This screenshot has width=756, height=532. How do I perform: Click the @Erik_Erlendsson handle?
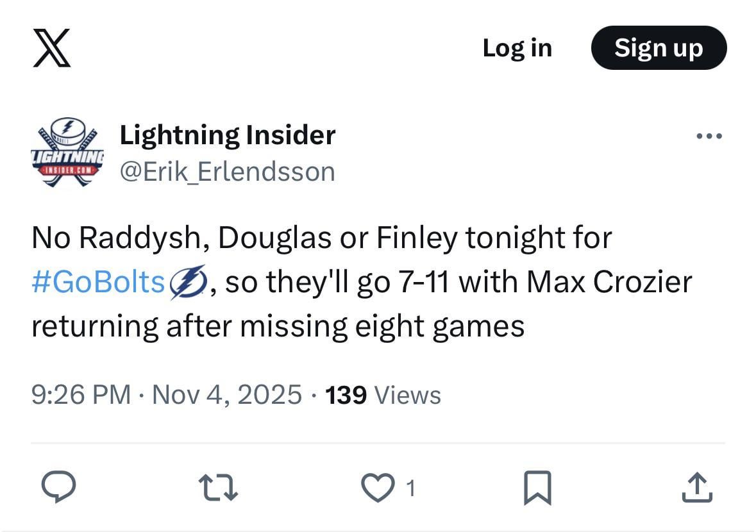228,171
